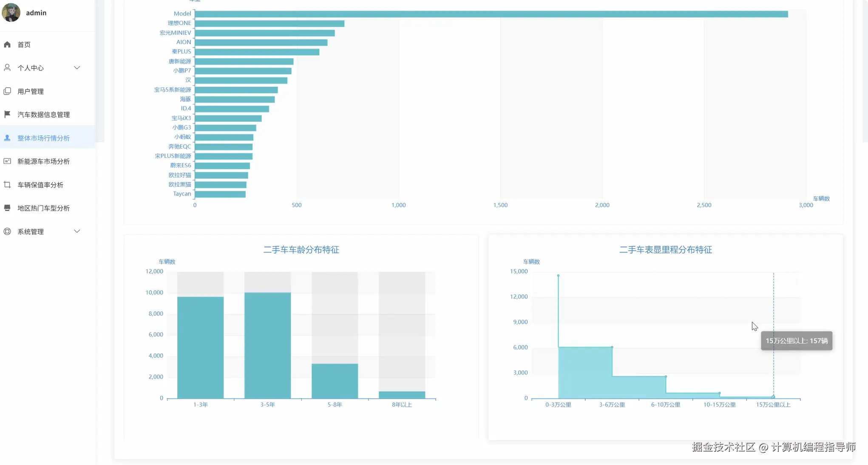
Task: Click the 欧拉黑猫 axis label
Action: [180, 184]
